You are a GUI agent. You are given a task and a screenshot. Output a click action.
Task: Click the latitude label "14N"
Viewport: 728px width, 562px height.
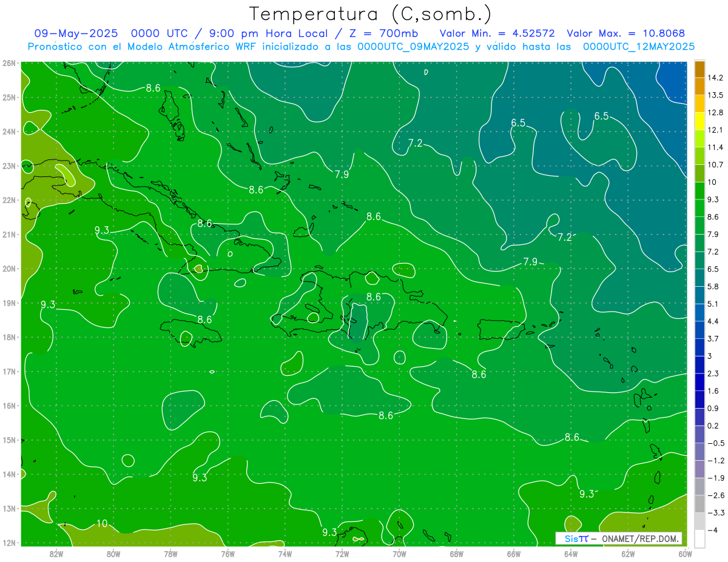(x=8, y=474)
